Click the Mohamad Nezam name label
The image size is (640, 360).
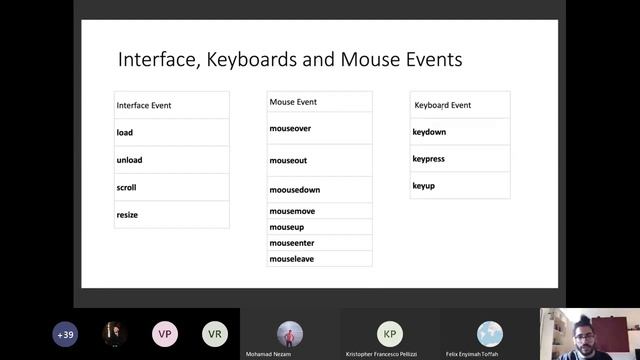coord(269,354)
